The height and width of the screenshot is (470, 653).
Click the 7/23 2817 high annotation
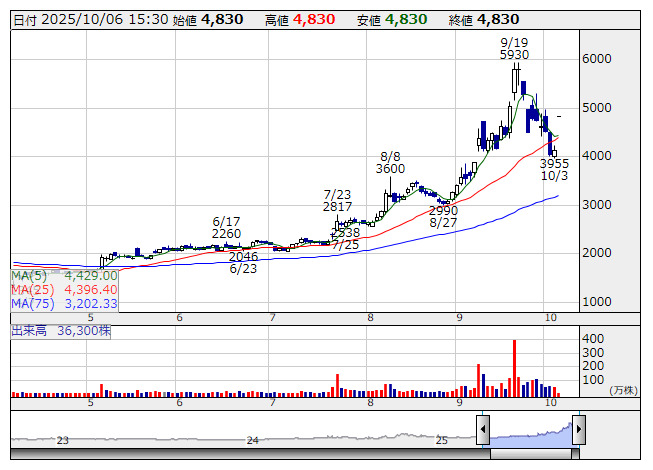(x=337, y=200)
